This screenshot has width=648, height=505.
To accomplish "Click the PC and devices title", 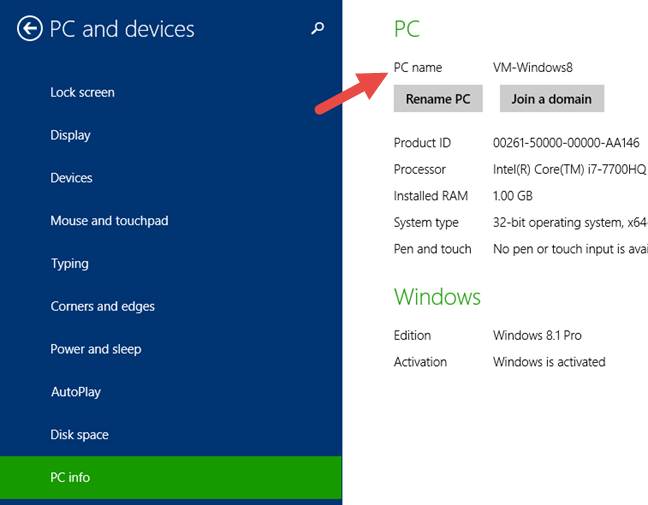I will [x=122, y=29].
